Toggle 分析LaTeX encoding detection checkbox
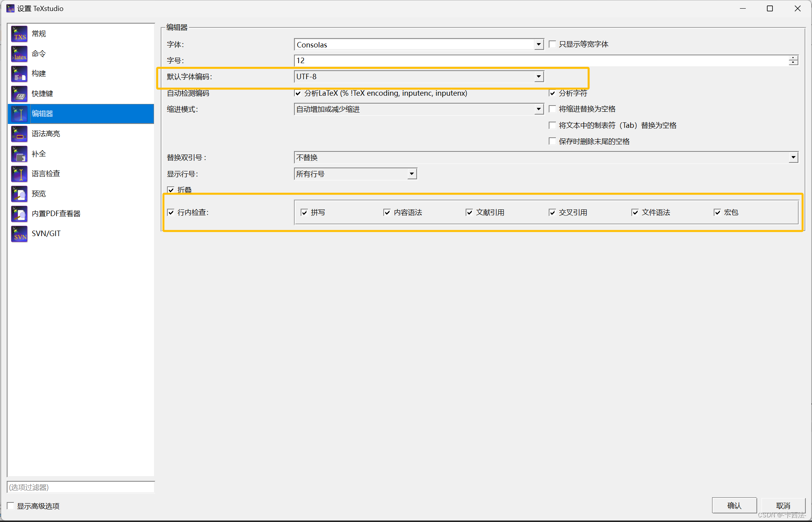812x522 pixels. click(x=298, y=93)
